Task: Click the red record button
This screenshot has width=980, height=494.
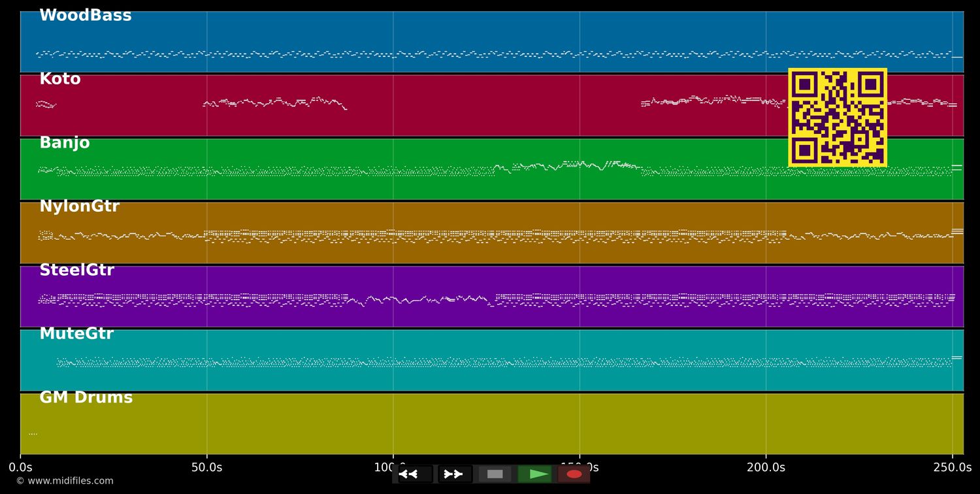Action: tap(574, 474)
